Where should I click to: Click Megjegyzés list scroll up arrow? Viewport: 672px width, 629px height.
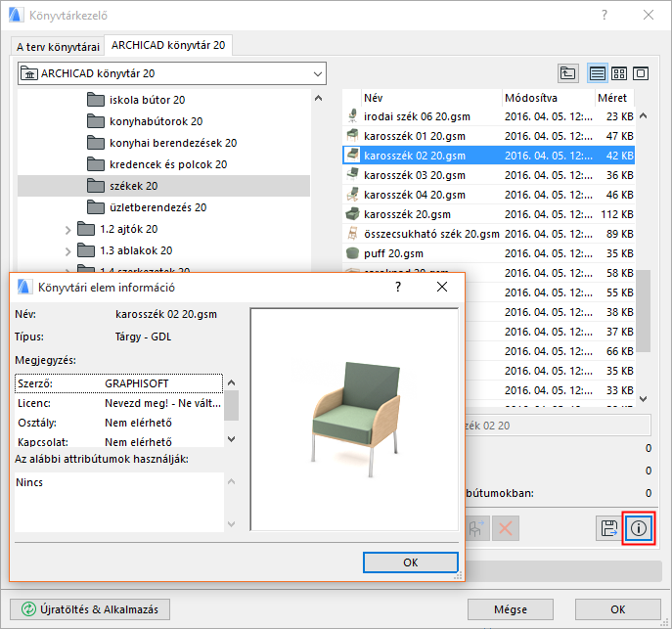click(232, 382)
